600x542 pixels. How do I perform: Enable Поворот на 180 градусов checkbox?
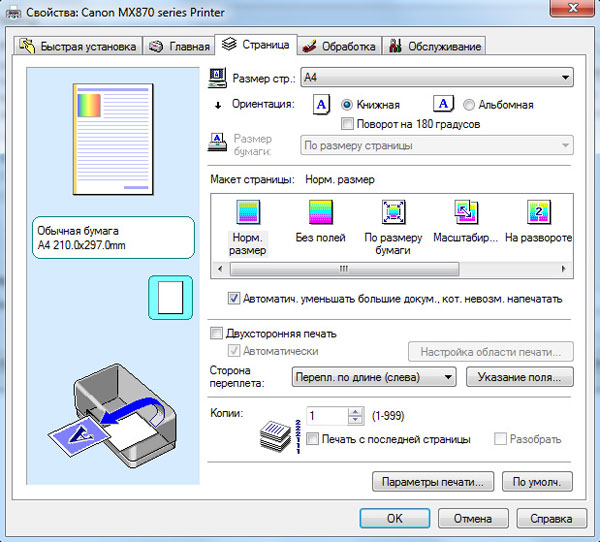click(x=347, y=124)
